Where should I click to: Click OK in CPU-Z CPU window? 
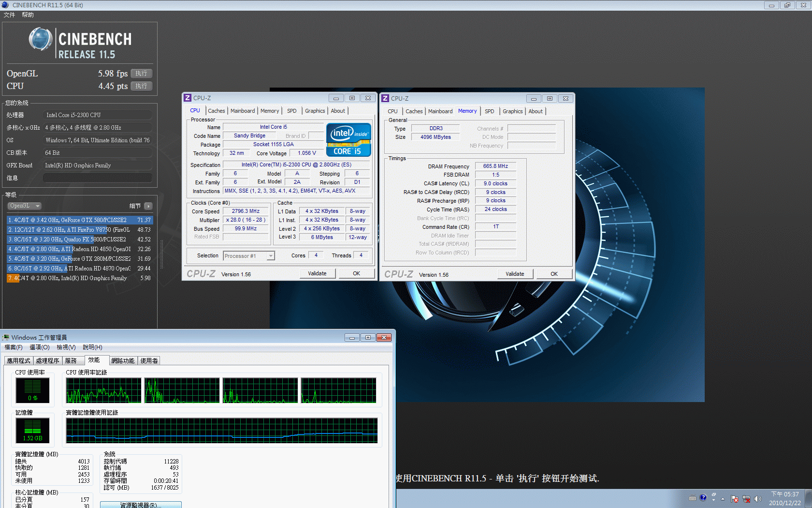pyautogui.click(x=357, y=273)
